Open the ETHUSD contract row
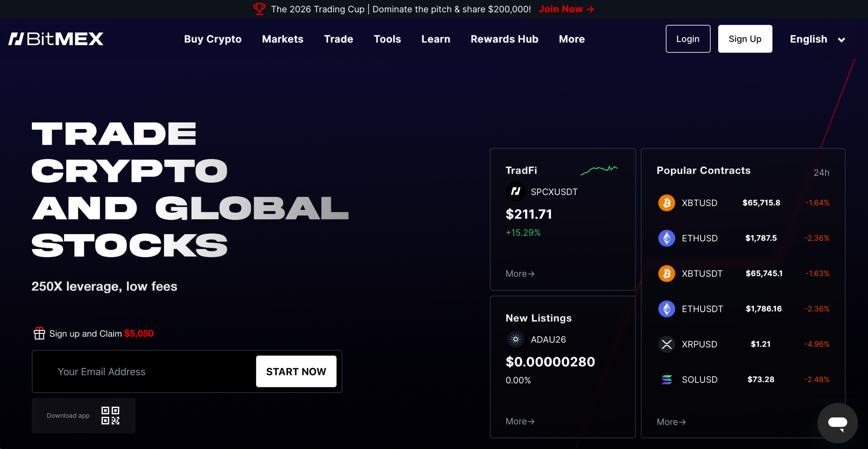 pos(743,238)
